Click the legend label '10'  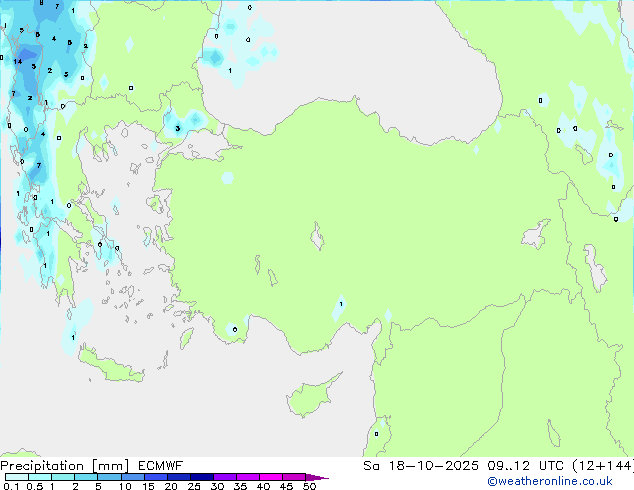(x=125, y=486)
